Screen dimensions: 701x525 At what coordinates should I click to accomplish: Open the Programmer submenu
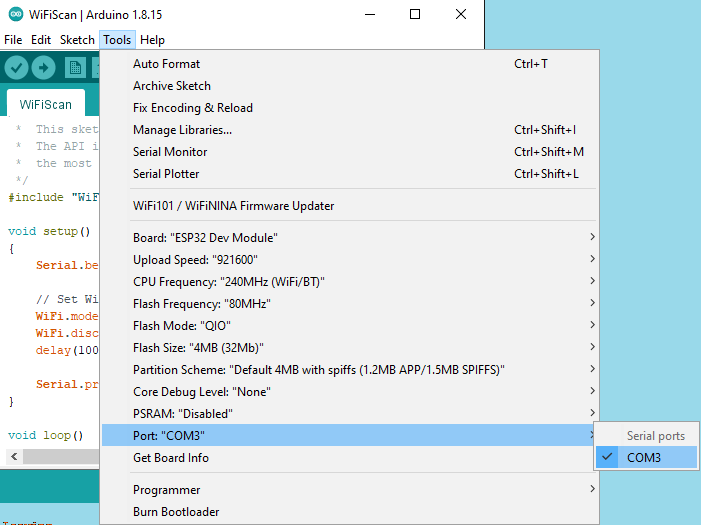point(350,490)
